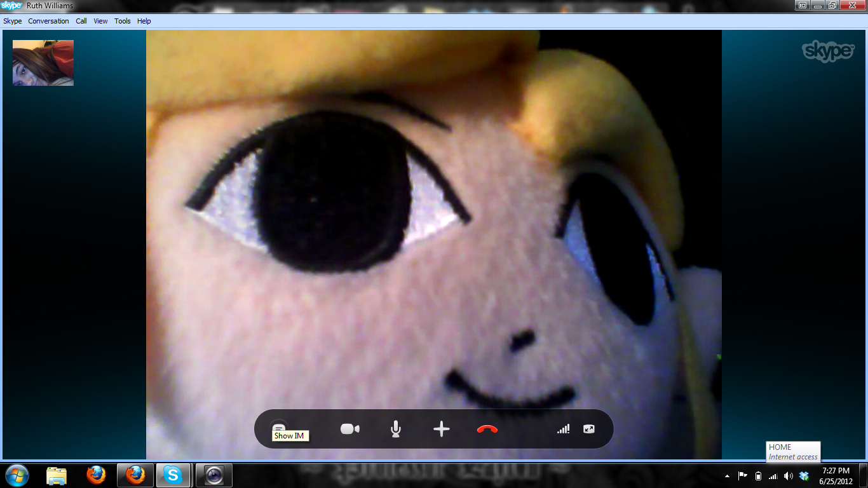Screen dimensions: 868x488
Task: Open Windows Explorer from taskbar
Action: click(57, 475)
